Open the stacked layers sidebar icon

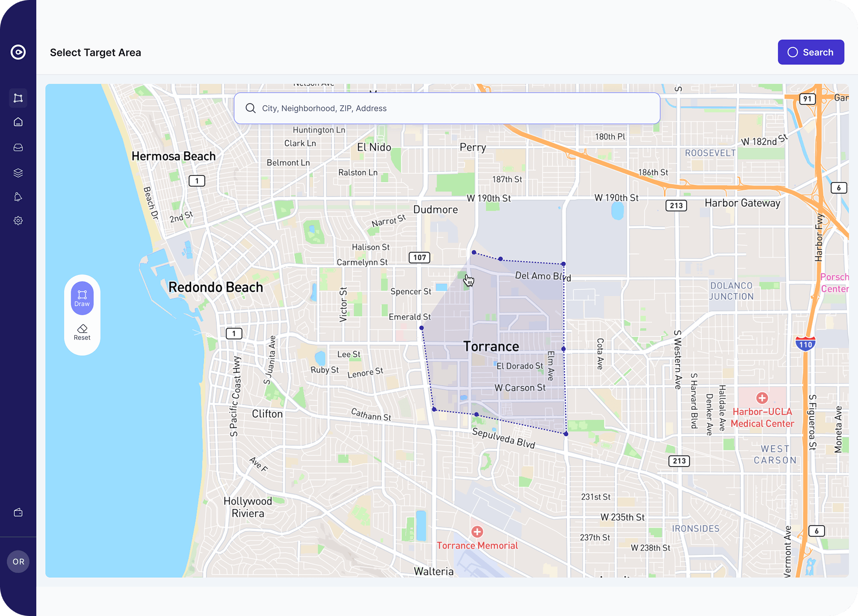coord(18,173)
